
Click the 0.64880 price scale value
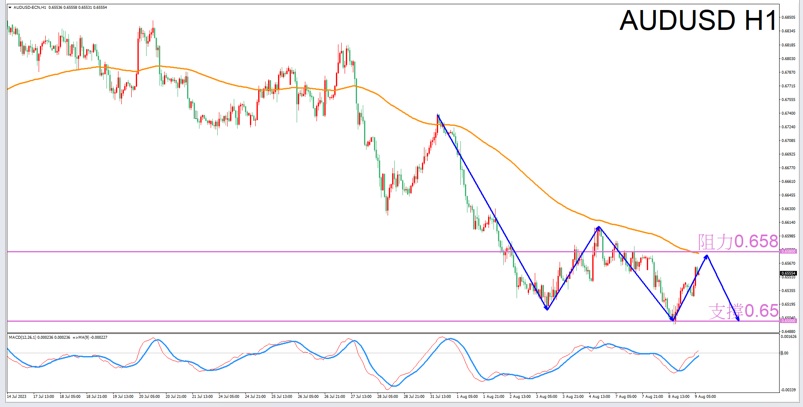788,332
